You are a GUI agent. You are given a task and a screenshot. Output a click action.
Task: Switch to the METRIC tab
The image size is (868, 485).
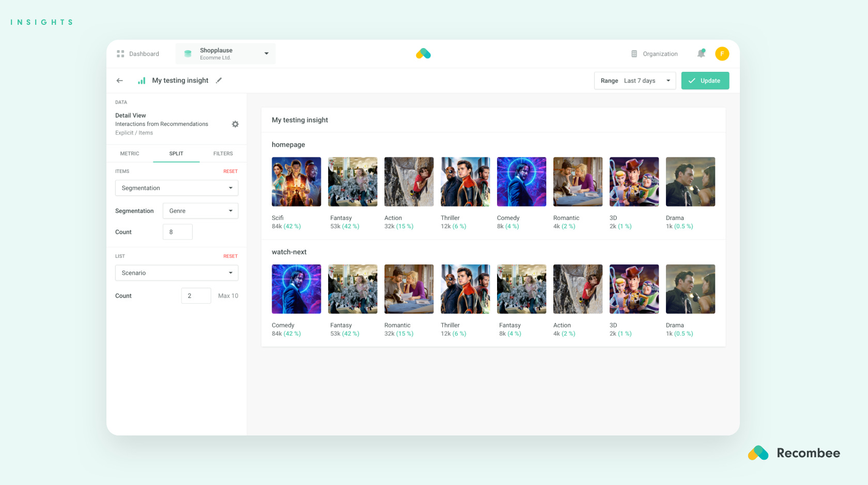130,153
